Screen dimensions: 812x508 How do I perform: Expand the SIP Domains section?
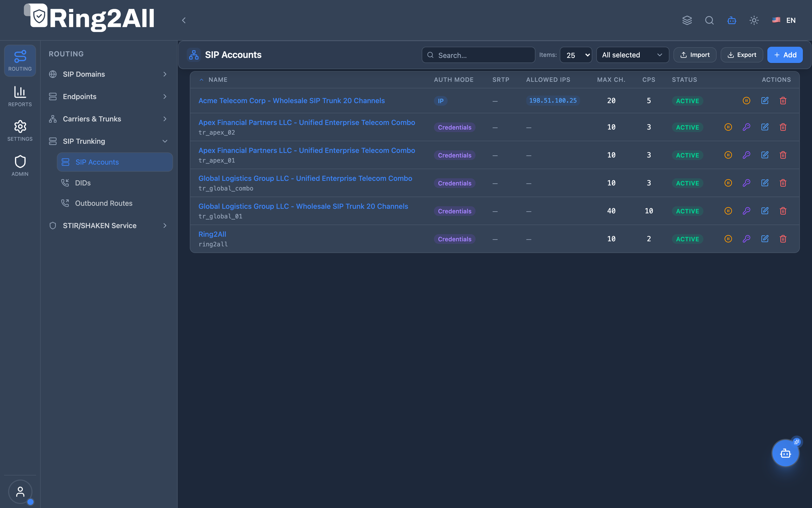click(x=108, y=74)
